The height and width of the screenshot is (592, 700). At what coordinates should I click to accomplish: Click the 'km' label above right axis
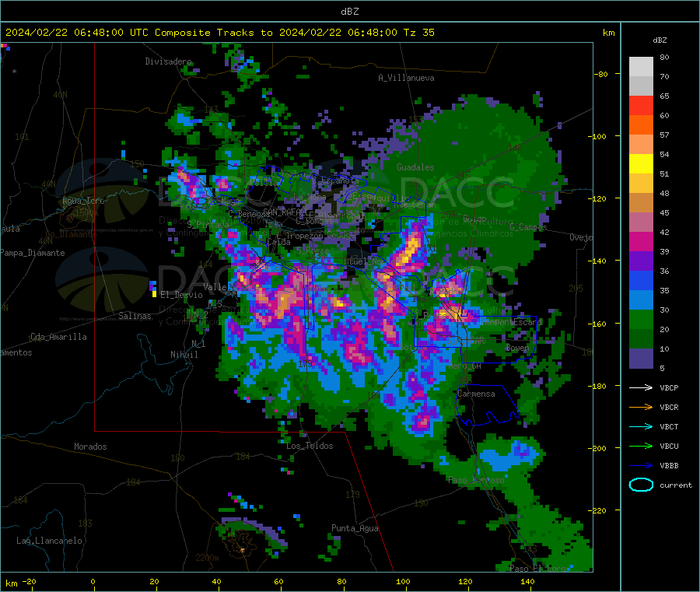tap(608, 33)
